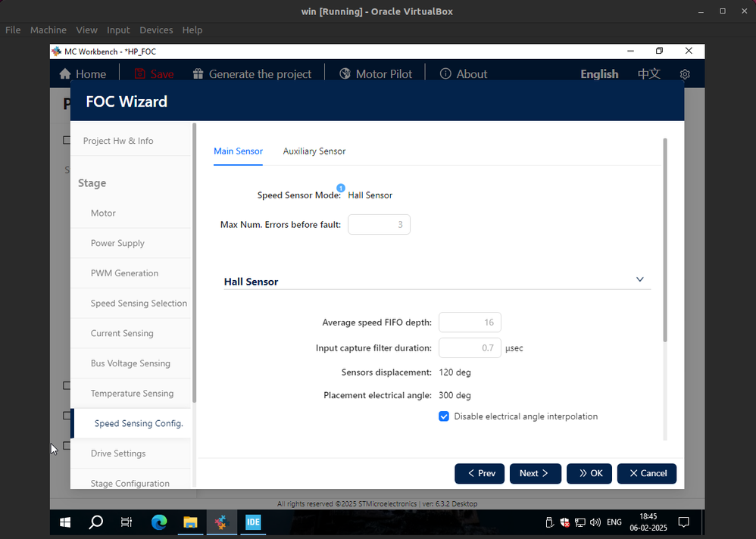Open the About info icon
This screenshot has width=756, height=539.
pyautogui.click(x=445, y=73)
